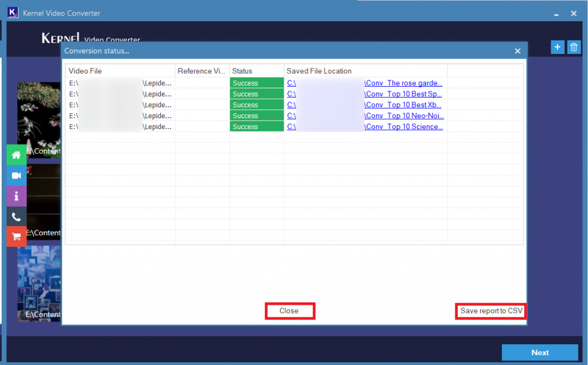The height and width of the screenshot is (365, 588).
Task: Click the Close button
Action: (x=289, y=310)
